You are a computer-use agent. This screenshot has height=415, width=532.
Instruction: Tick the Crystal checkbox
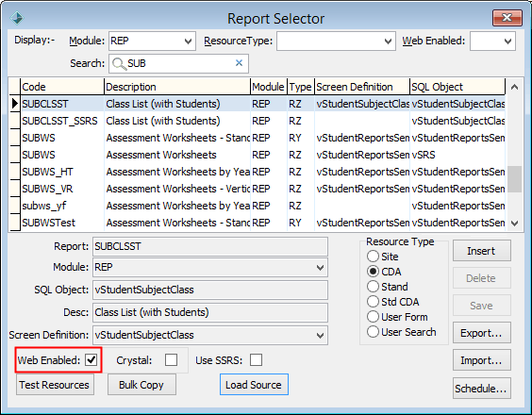[x=171, y=359]
